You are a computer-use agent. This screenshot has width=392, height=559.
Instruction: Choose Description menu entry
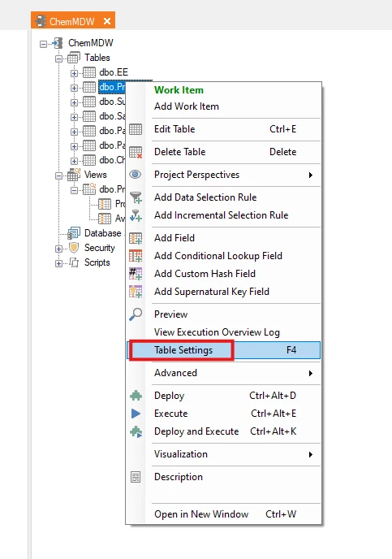click(223, 477)
